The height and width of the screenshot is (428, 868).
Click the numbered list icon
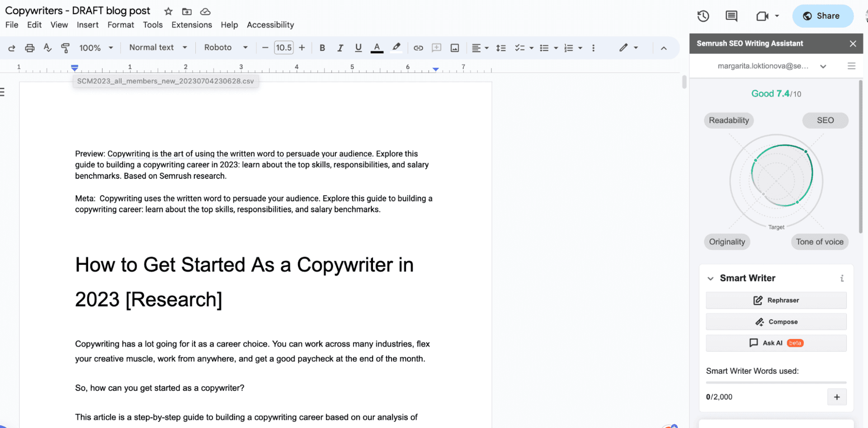tap(569, 48)
